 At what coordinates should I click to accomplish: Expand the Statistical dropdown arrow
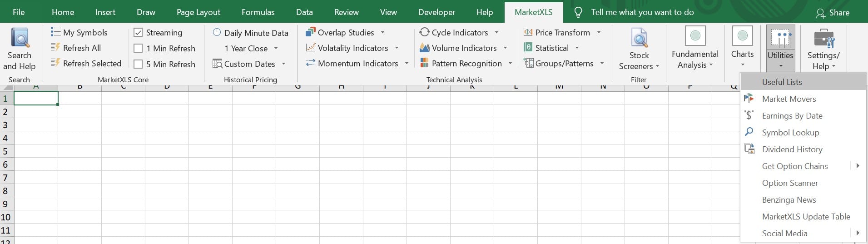coord(577,48)
